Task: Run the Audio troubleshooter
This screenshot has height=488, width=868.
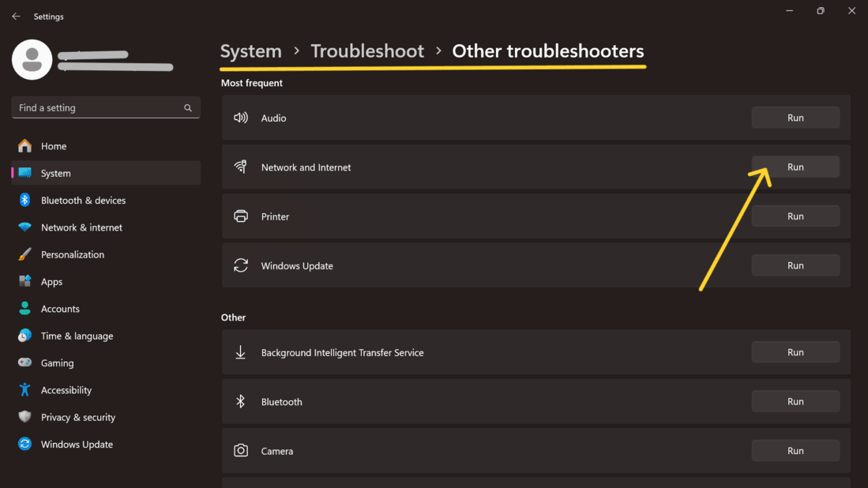Action: pos(795,118)
